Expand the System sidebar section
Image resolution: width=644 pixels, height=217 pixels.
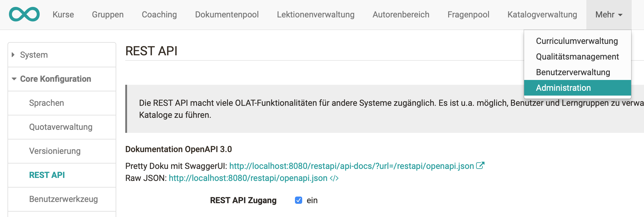[34, 55]
